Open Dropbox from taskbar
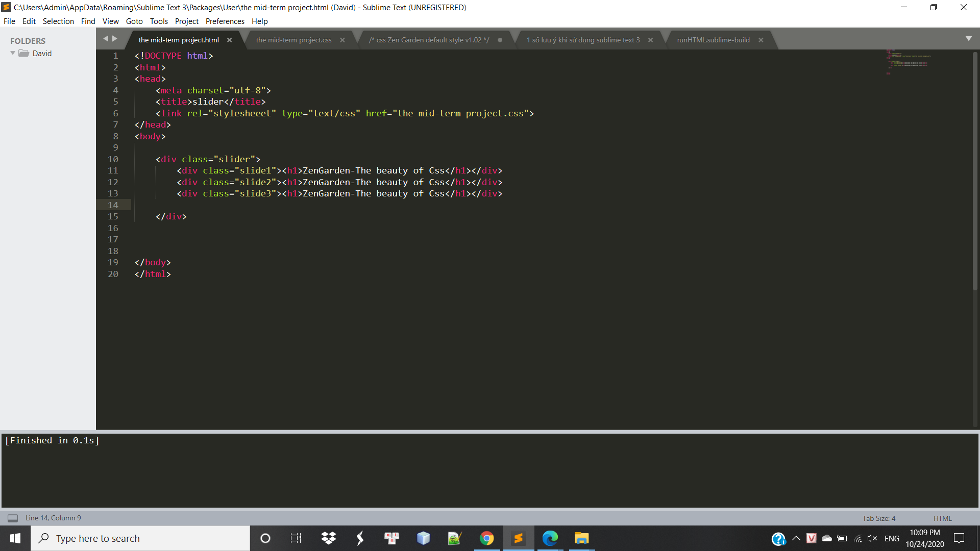The width and height of the screenshot is (980, 551). coord(329,538)
